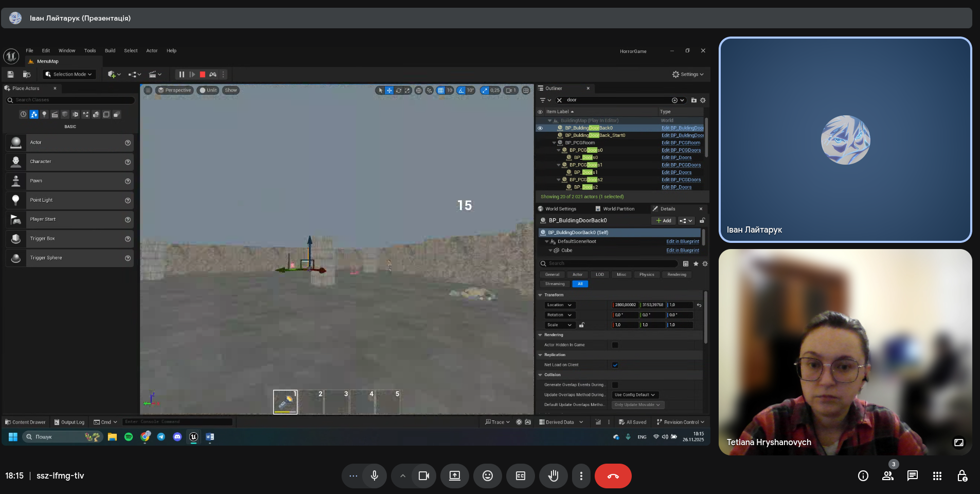Enable Actor Hidden In Game checkbox
Screen dimensions: 980x494
615,345
